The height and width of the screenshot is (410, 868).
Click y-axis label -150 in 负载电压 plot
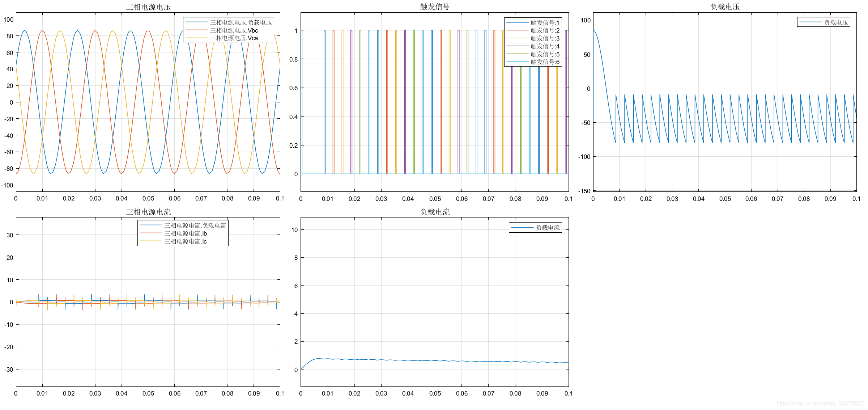[x=584, y=191]
